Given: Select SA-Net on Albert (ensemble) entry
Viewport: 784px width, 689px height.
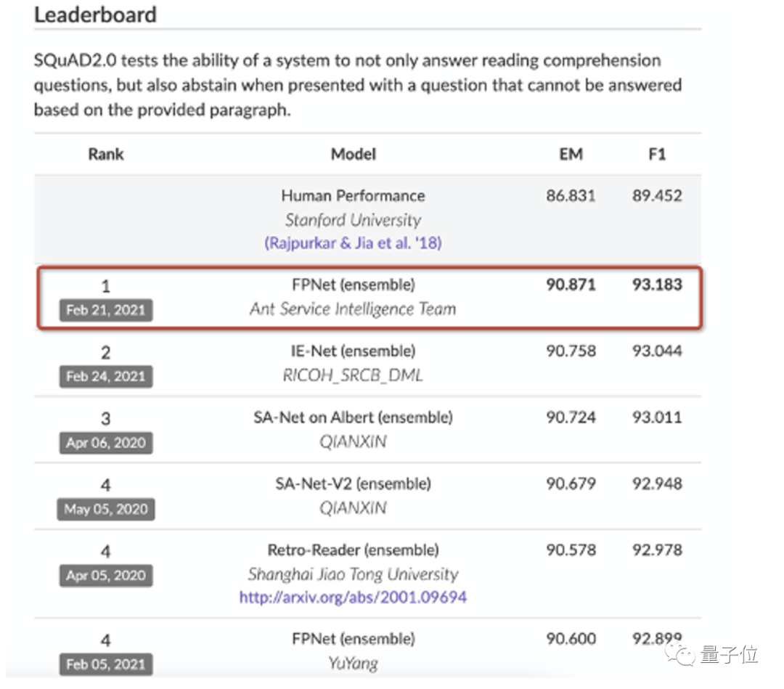Looking at the screenshot, I should pyautogui.click(x=353, y=417).
